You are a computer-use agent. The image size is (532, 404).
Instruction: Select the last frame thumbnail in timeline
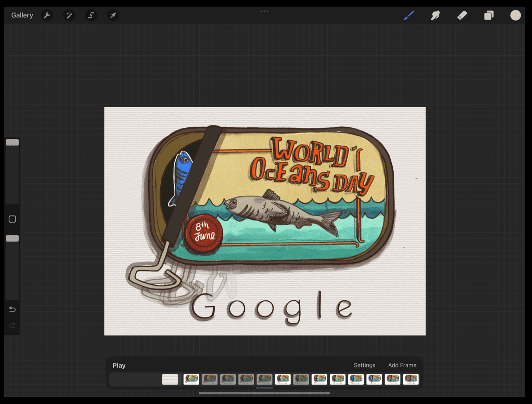pos(411,379)
